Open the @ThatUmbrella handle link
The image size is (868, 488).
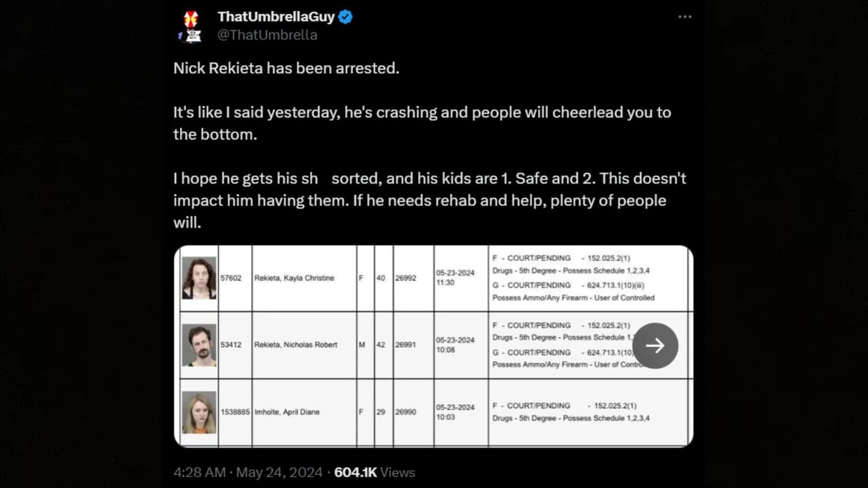(x=267, y=35)
